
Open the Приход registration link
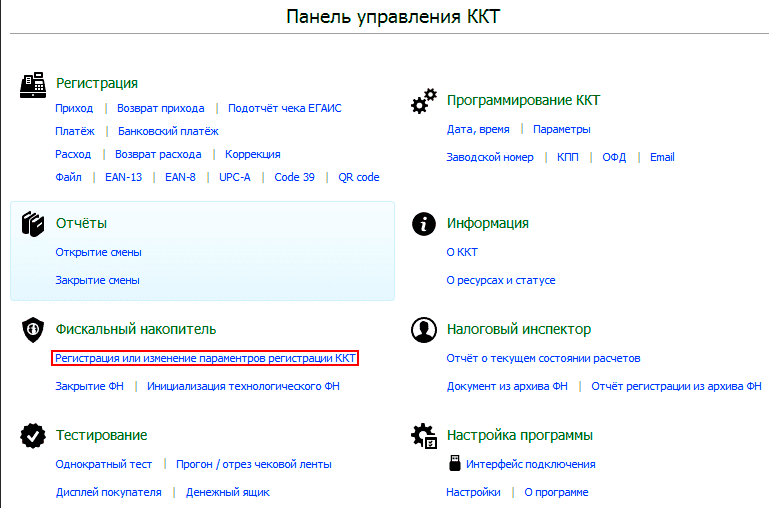tap(74, 108)
